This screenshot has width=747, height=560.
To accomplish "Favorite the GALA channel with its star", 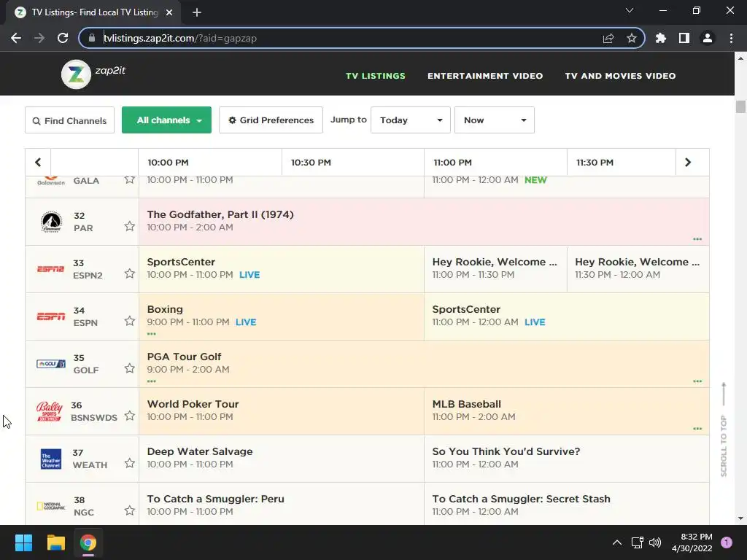I will click(x=130, y=180).
